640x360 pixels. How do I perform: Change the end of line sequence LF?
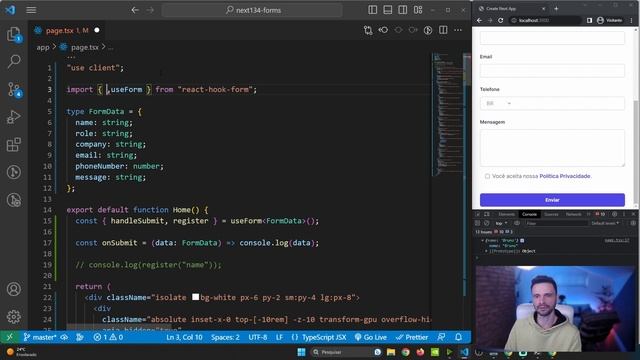point(280,337)
